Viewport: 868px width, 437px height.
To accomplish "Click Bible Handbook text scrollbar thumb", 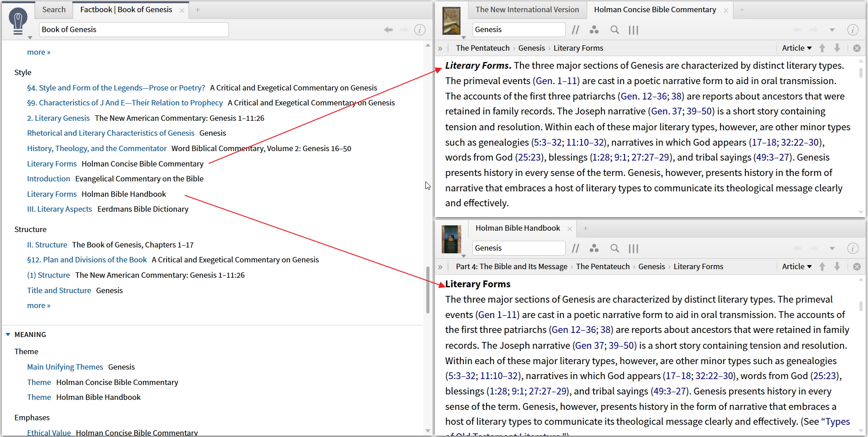I will tap(861, 306).
